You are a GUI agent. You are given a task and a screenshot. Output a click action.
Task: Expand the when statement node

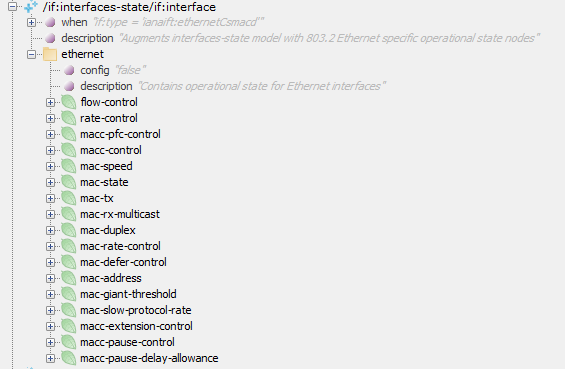[x=31, y=22]
